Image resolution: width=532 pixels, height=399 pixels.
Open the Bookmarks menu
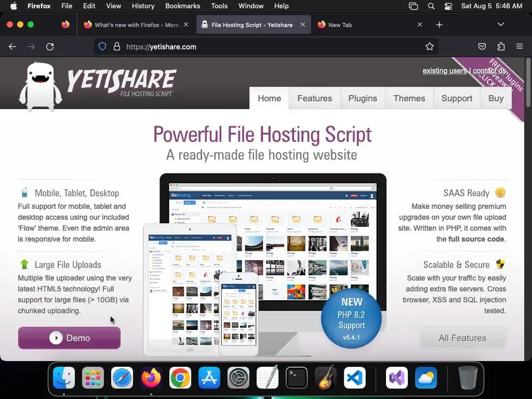182,6
